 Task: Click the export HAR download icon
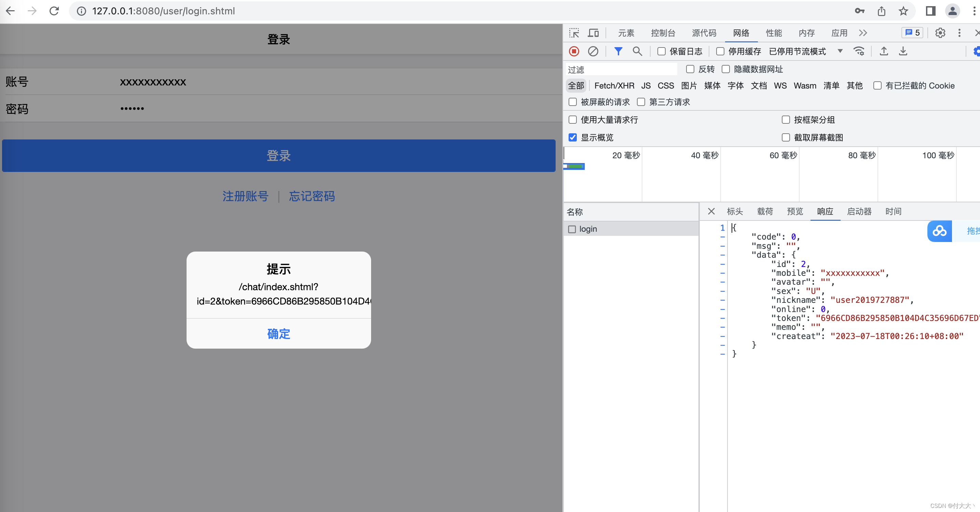point(903,51)
